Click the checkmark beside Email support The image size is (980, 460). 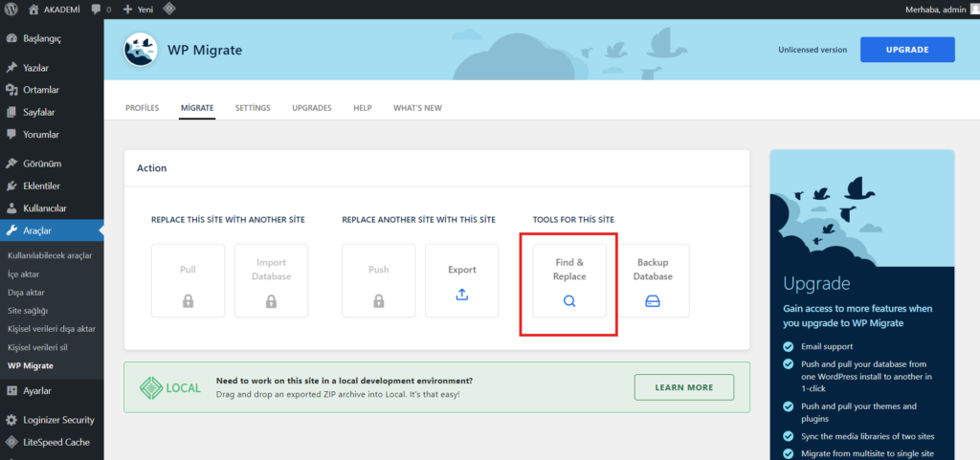(789, 346)
